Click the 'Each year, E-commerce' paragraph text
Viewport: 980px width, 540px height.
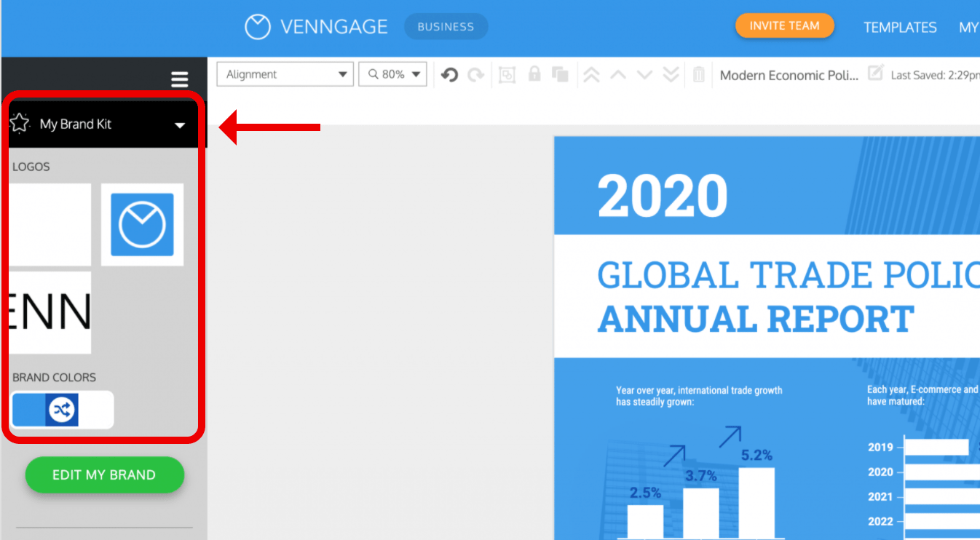coord(923,395)
